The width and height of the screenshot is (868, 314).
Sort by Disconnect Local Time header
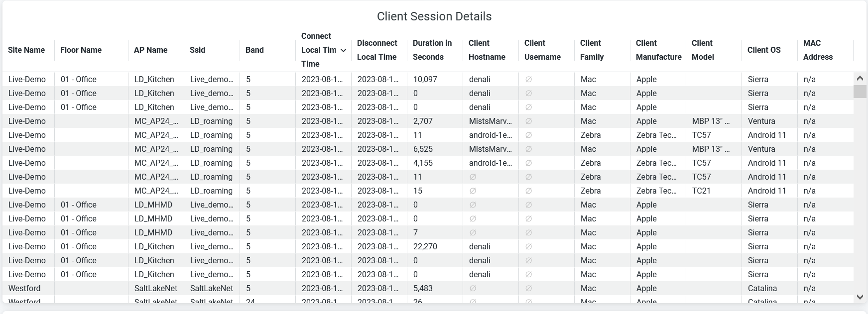(377, 50)
